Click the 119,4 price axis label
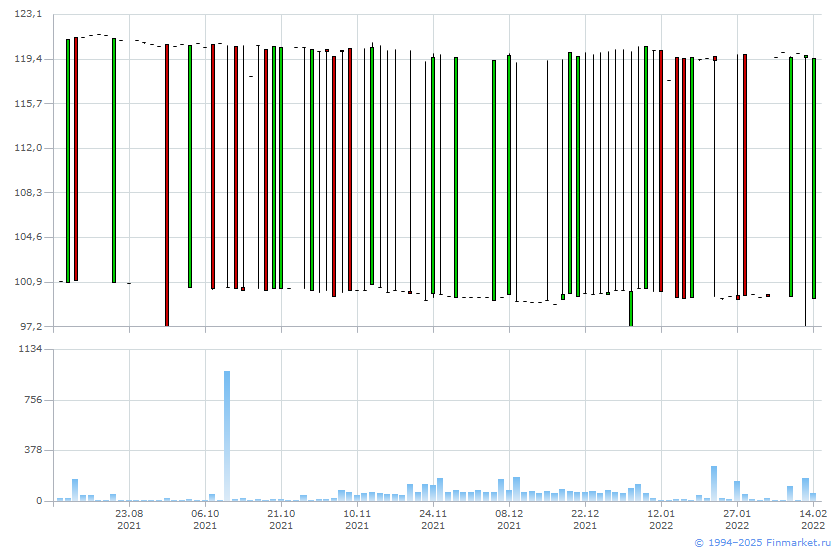The height and width of the screenshot is (550, 840). click(28, 58)
